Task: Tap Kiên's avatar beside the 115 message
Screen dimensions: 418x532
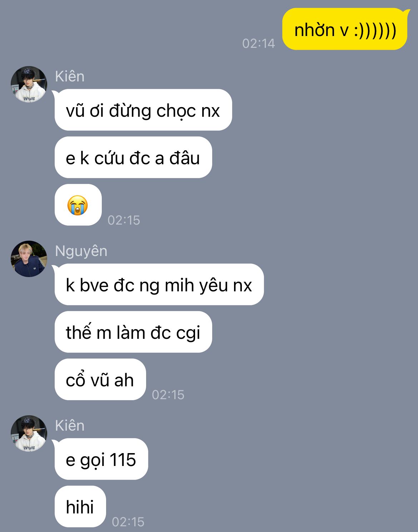Action: pyautogui.click(x=29, y=433)
